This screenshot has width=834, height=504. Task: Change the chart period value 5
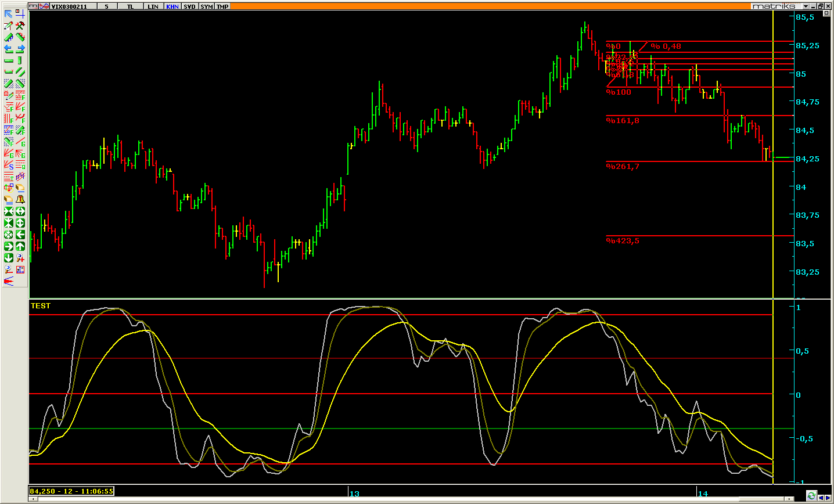point(106,6)
